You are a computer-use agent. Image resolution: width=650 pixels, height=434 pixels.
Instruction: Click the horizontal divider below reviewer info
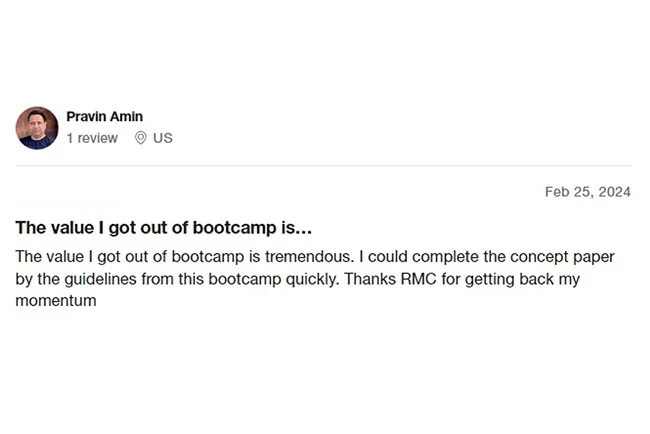point(324,165)
